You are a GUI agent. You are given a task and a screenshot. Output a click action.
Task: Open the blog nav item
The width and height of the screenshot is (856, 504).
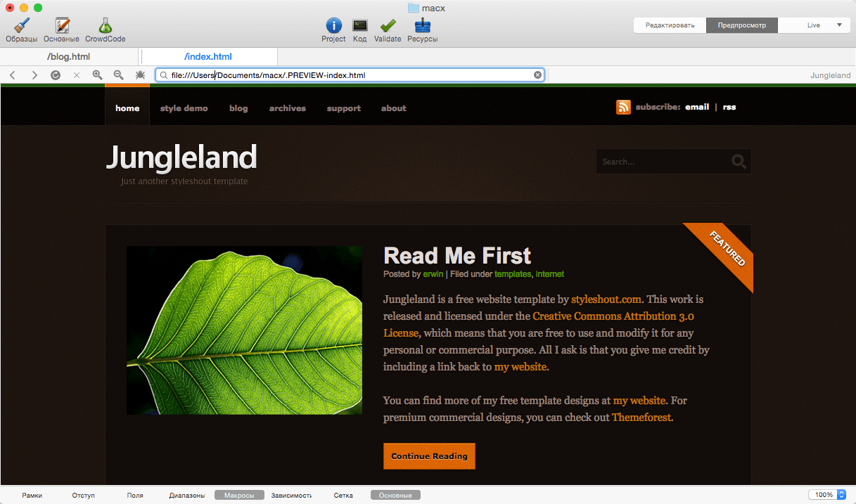(238, 108)
